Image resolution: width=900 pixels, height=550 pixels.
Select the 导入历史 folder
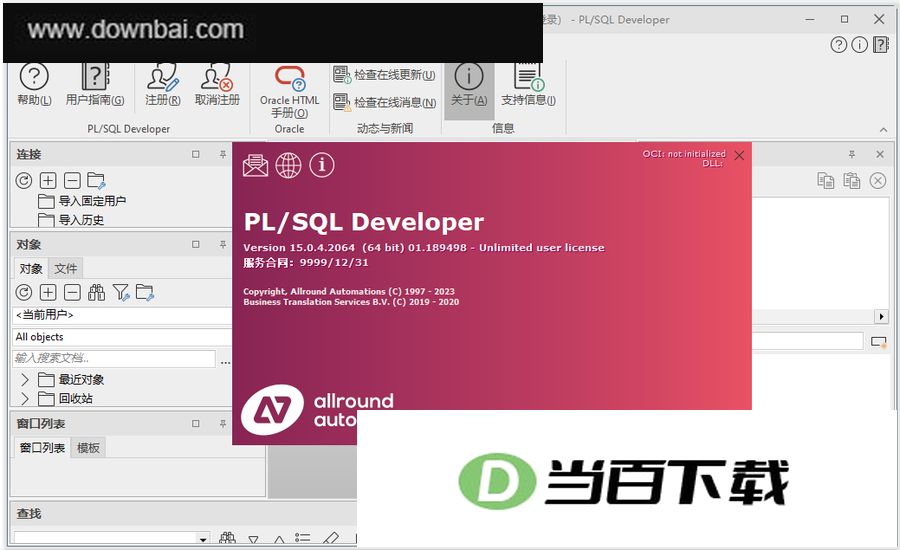tap(71, 220)
